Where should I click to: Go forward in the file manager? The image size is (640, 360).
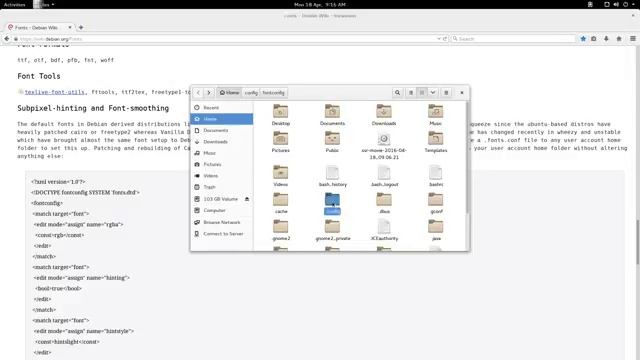click(x=209, y=93)
